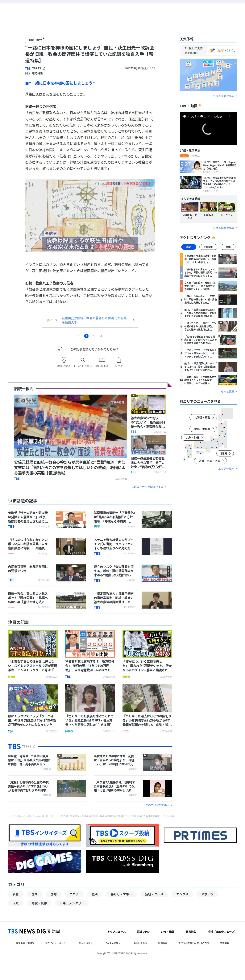Screen dimensions: 245x980
Task: Open 朝のニュース Japan News Digest Live thumbnail
Action: click(x=191, y=167)
